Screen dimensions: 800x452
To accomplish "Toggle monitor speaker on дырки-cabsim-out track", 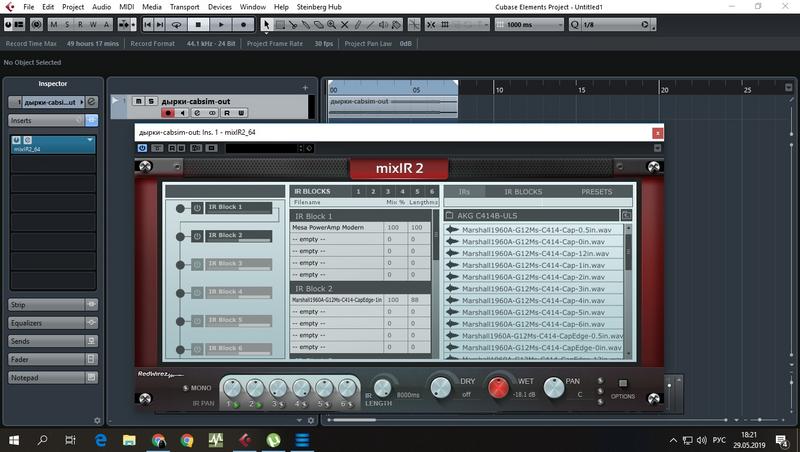I will (x=183, y=113).
